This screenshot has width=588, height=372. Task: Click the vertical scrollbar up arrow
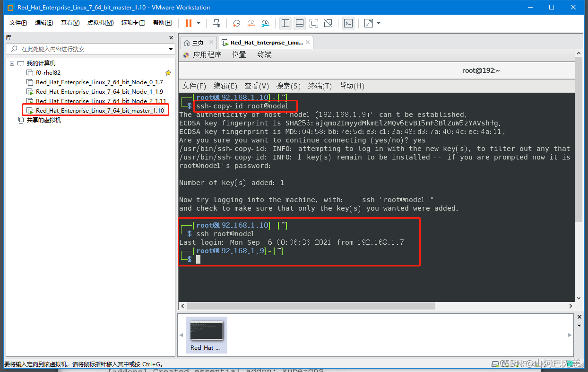(579, 54)
